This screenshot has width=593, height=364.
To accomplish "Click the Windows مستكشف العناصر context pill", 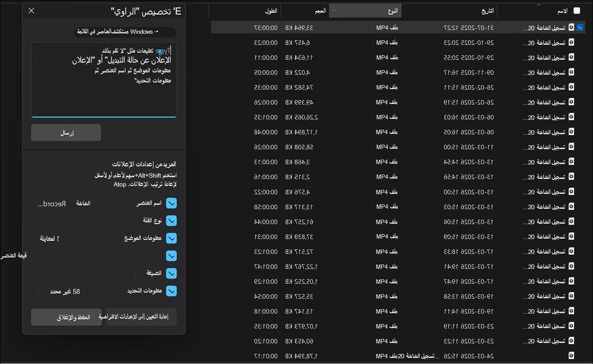I will (125, 32).
